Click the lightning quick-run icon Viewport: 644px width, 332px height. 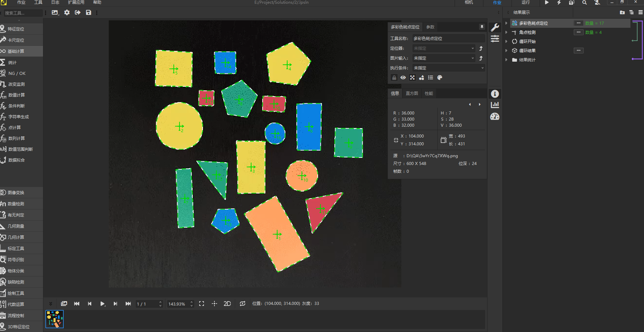pyautogui.click(x=559, y=3)
